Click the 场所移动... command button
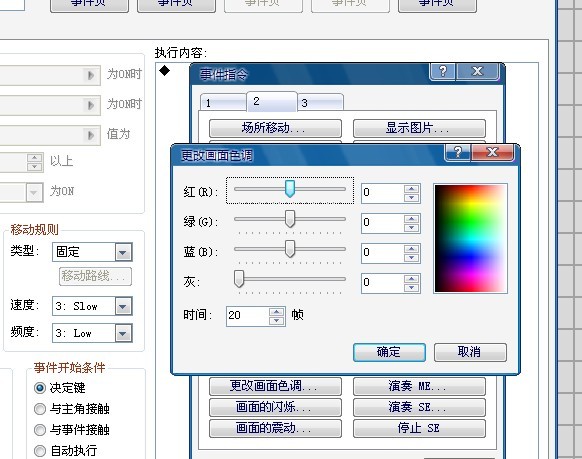Viewport: 582px width, 459px height. pos(275,128)
